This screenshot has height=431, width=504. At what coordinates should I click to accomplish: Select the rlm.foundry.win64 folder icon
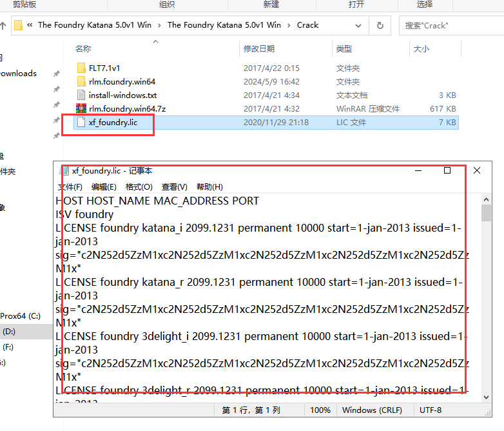pos(81,81)
